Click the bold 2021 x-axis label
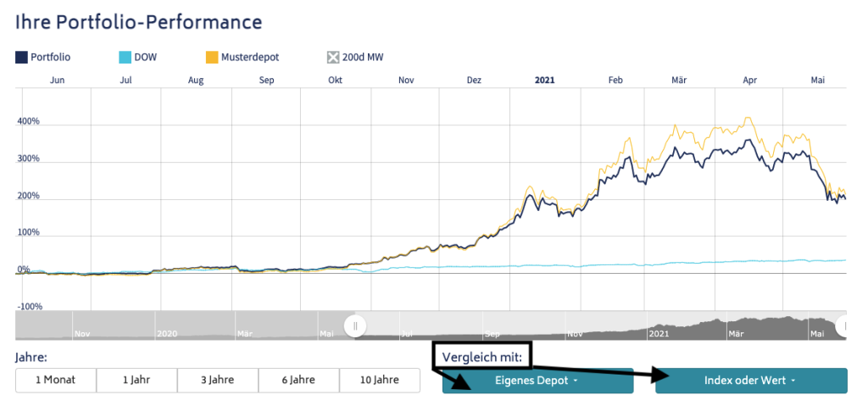Viewport: 868px width, 406px height. tap(544, 80)
